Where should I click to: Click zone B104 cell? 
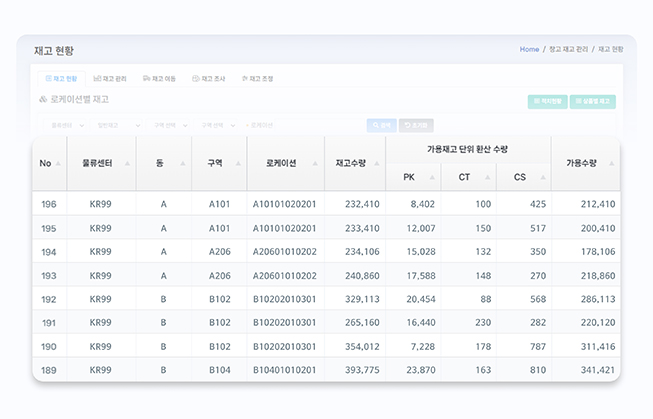pos(219,370)
